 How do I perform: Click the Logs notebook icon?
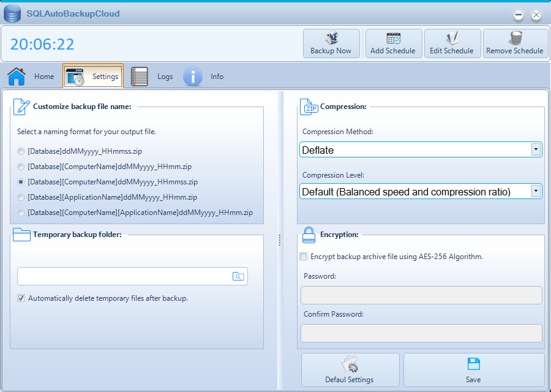tap(140, 77)
